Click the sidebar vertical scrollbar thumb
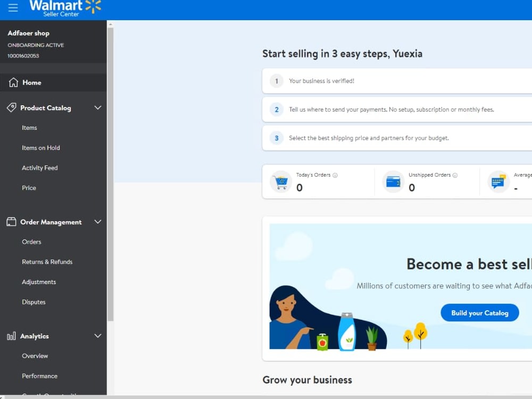Screen dimensions: 532x399 tap(110, 174)
